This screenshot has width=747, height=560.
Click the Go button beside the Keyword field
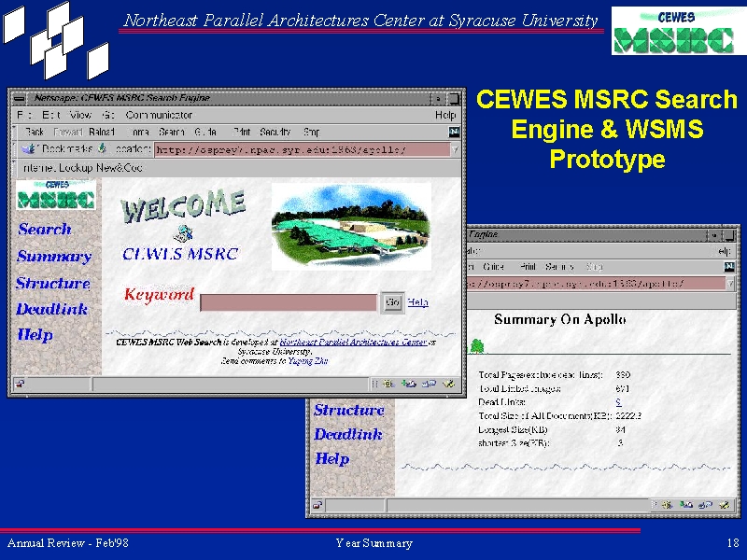coord(392,302)
